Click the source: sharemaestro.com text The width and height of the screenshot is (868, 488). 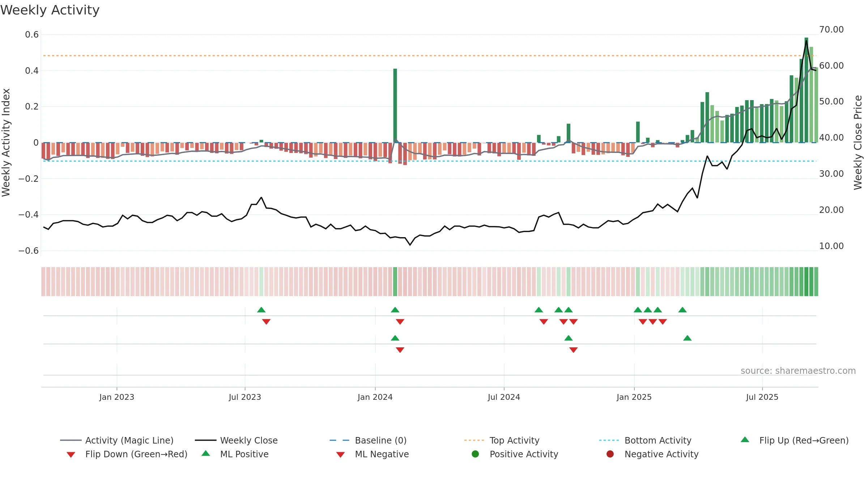pos(798,371)
